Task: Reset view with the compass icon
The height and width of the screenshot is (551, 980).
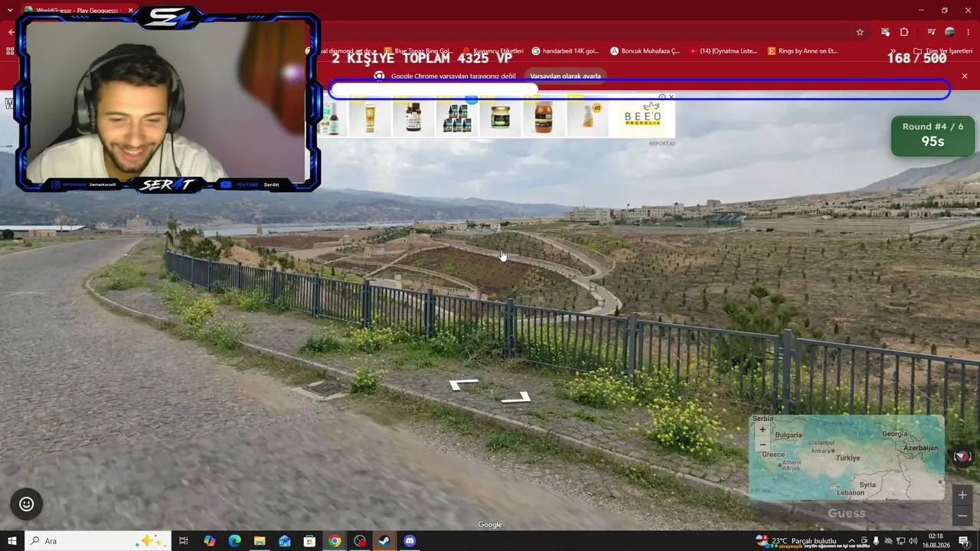Action: click(962, 457)
